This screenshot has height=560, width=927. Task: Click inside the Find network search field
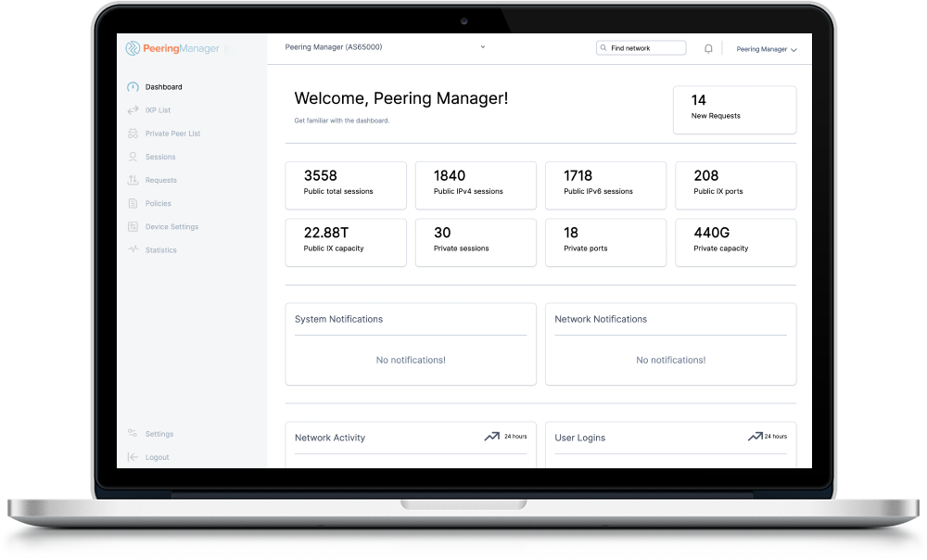(641, 46)
